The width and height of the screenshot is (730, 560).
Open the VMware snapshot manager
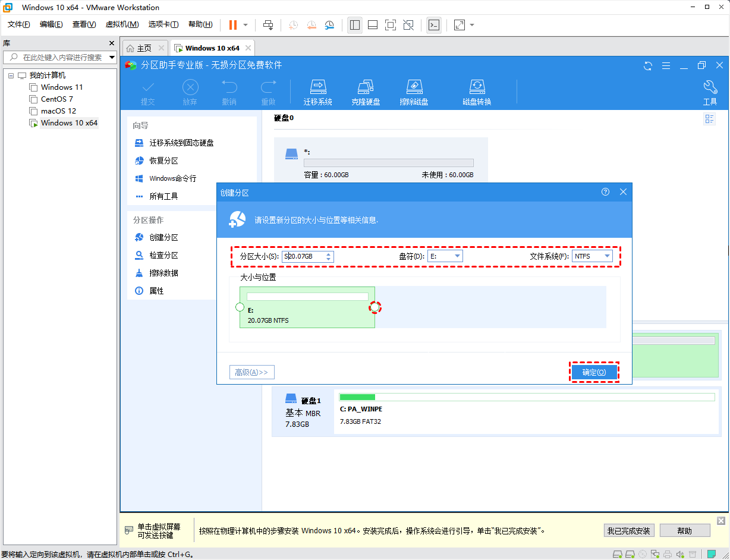[x=329, y=25]
